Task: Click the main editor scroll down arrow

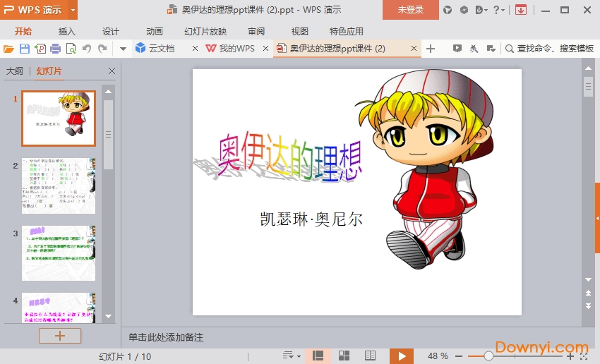Action: (x=588, y=279)
